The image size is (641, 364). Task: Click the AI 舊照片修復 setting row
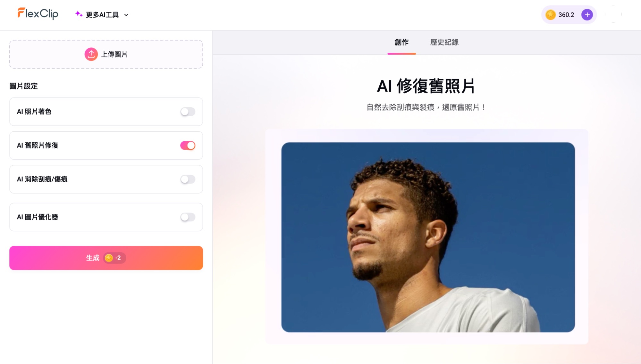(106, 145)
